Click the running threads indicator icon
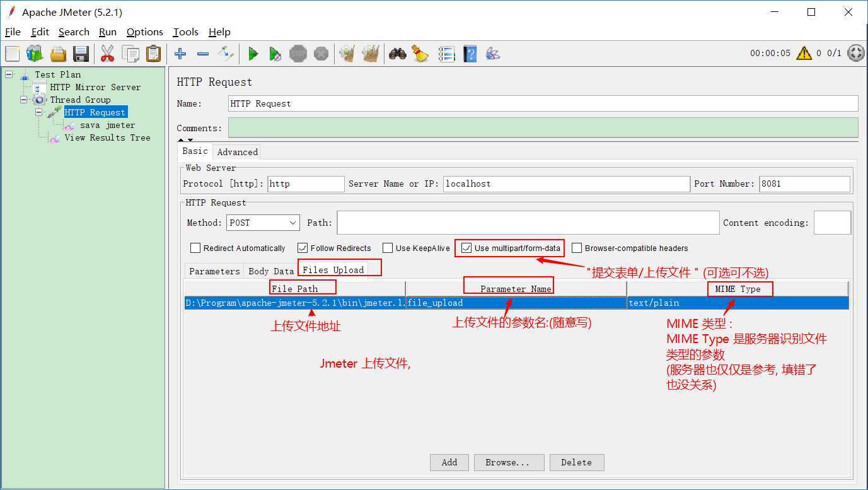Screen dimensions: 868x490 click(x=855, y=53)
